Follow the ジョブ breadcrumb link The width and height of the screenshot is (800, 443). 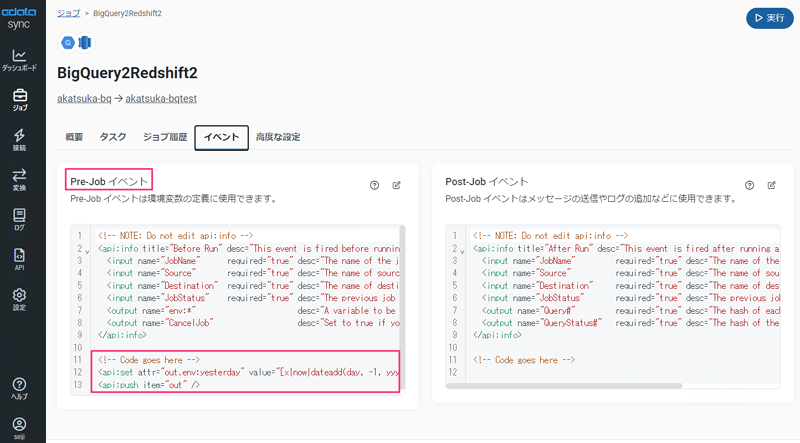pos(68,13)
